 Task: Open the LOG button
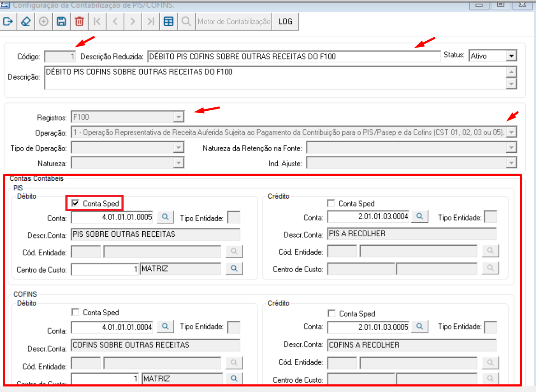pos(285,22)
